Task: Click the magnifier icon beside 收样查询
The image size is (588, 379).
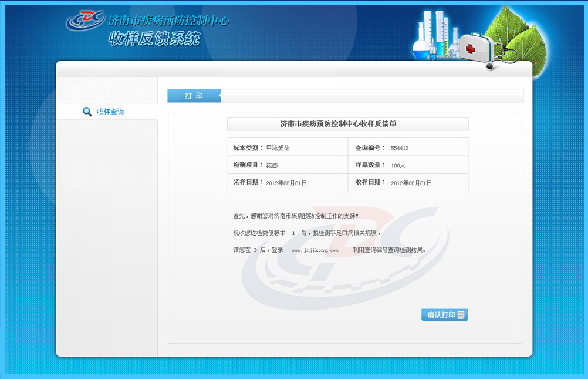Action: (87, 112)
